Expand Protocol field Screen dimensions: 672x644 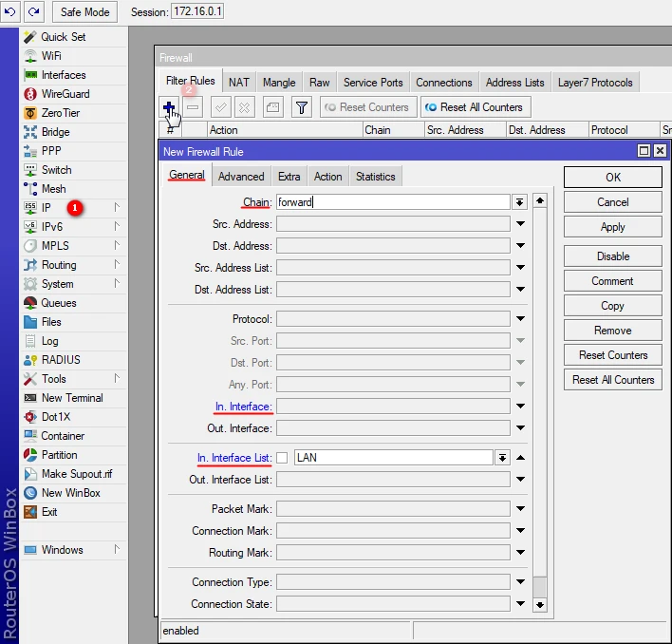(520, 319)
